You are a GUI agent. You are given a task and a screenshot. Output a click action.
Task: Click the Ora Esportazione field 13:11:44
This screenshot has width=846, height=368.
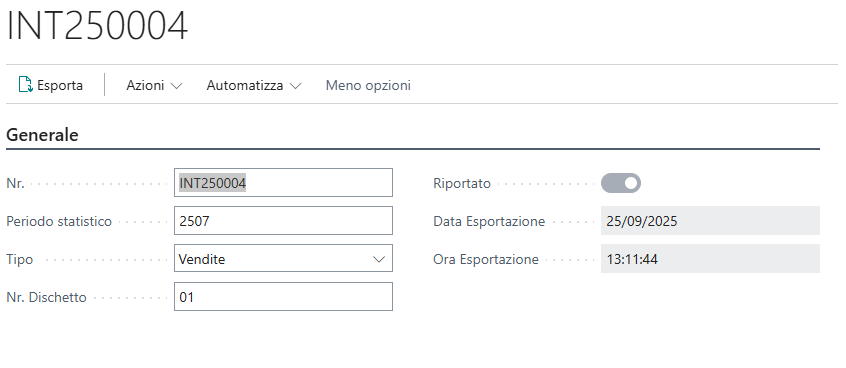coord(710,259)
